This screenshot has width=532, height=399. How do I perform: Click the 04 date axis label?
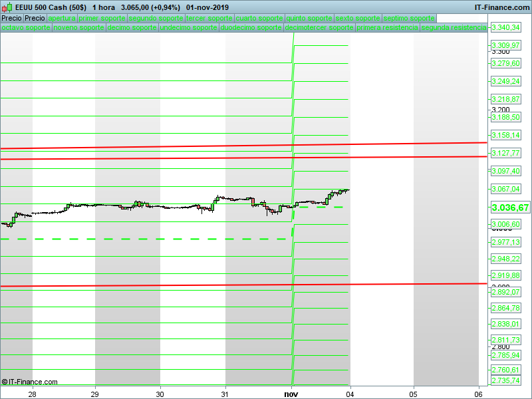[x=350, y=394]
